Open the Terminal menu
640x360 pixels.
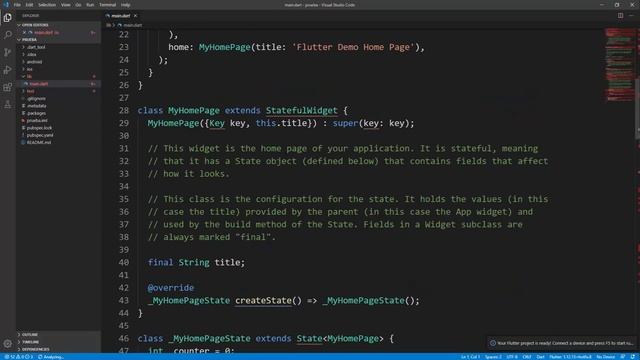[x=108, y=5]
